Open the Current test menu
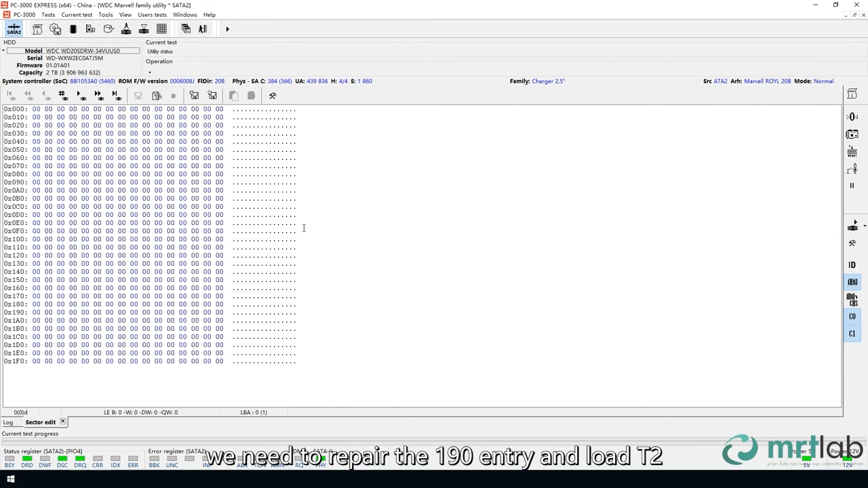This screenshot has height=488, width=868. 77,15
